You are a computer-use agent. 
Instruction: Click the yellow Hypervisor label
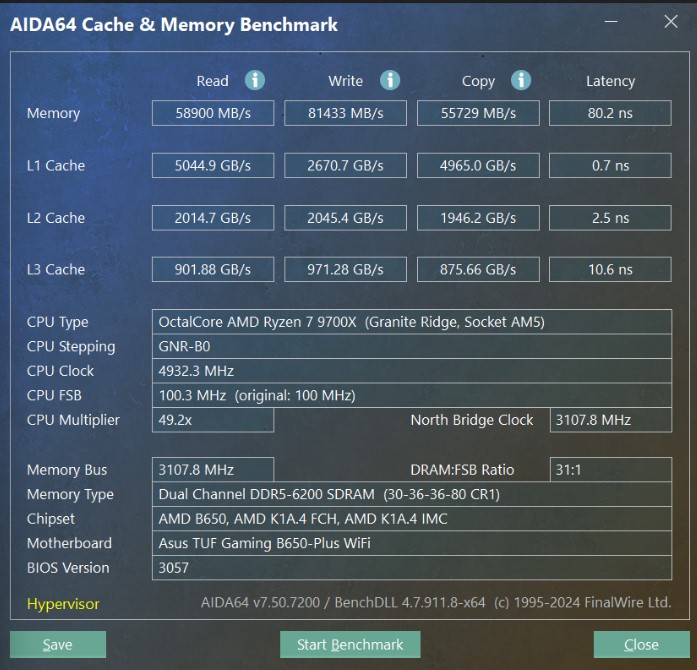coord(63,604)
